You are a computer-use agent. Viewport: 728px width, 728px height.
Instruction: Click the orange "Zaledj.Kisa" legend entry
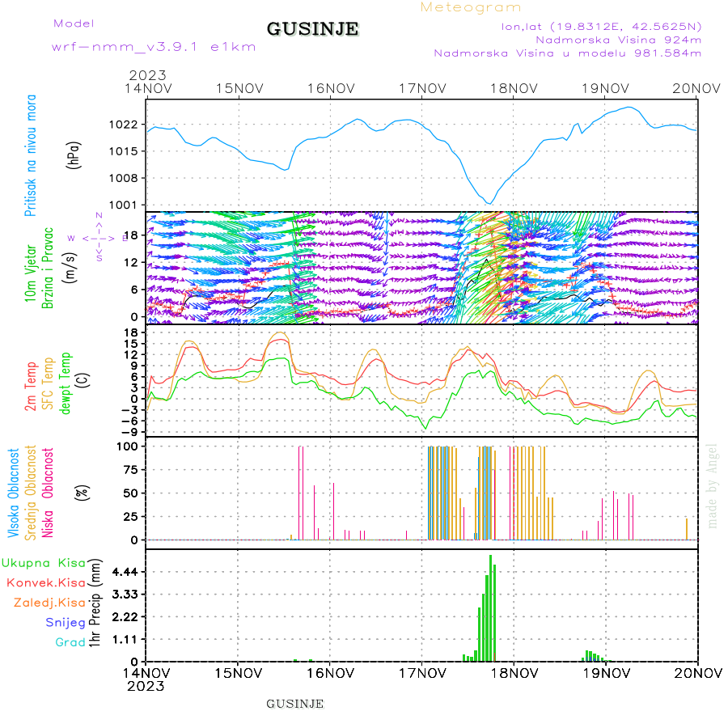click(x=49, y=603)
